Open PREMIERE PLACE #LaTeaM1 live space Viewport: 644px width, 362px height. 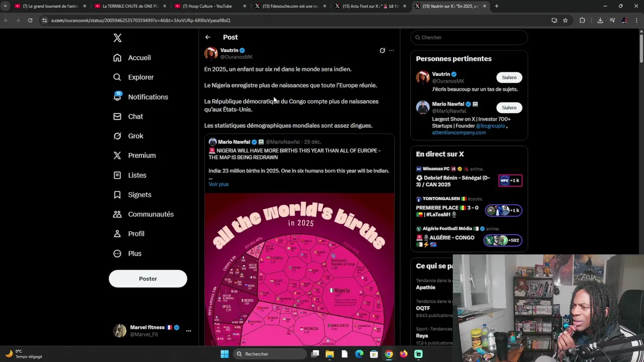(x=469, y=208)
